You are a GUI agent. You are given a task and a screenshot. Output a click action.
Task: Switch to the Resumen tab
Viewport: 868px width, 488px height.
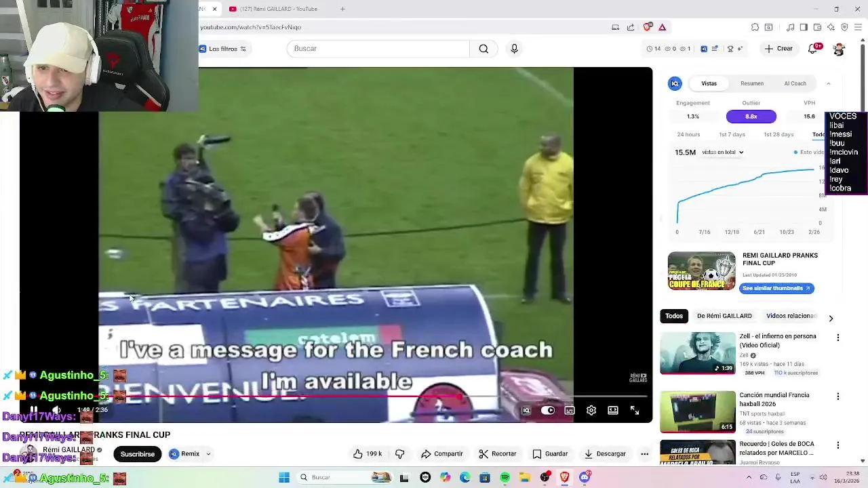coord(751,83)
